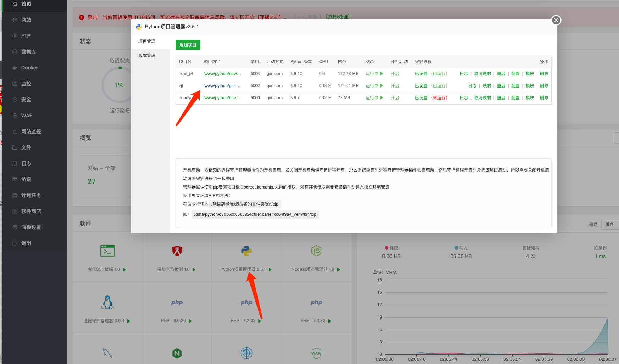
Task: Click 映射 for zjt project
Action: tap(487, 86)
